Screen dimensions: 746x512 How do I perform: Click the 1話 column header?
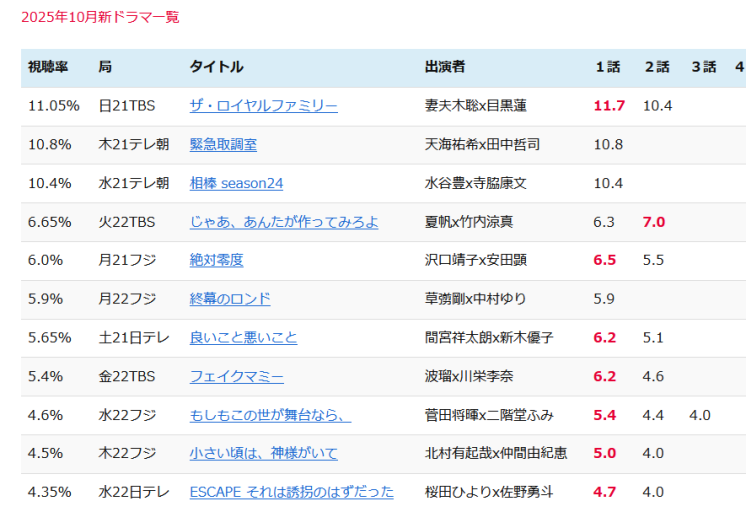[x=607, y=67]
